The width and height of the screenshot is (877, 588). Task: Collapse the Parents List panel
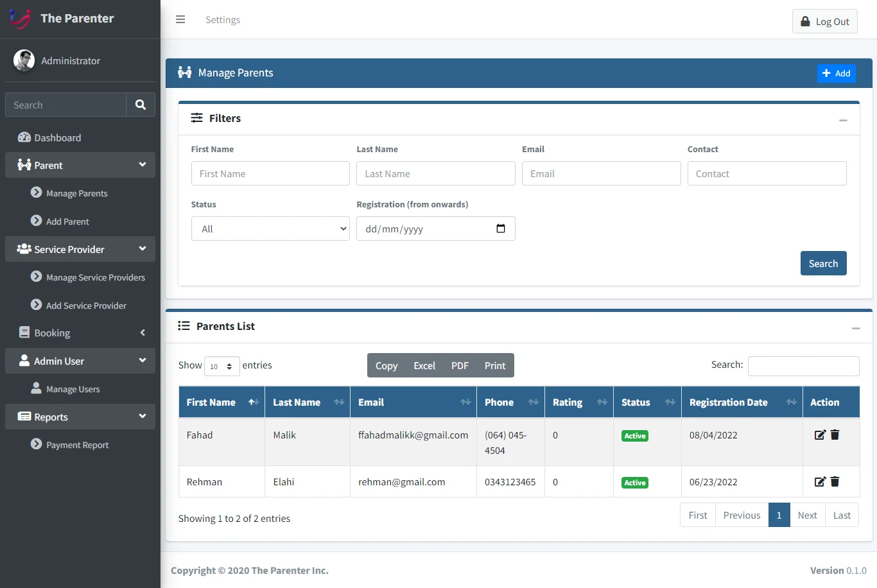coord(855,328)
